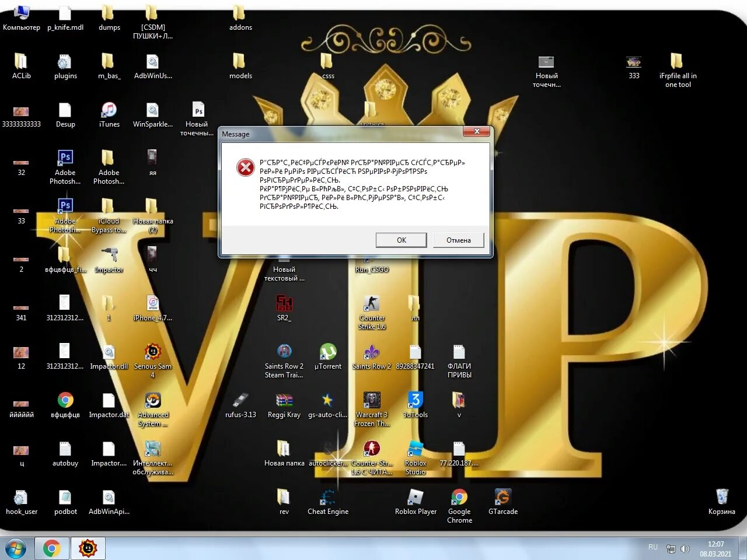
Task: Select the Reggi Kray archive icon
Action: tap(284, 405)
